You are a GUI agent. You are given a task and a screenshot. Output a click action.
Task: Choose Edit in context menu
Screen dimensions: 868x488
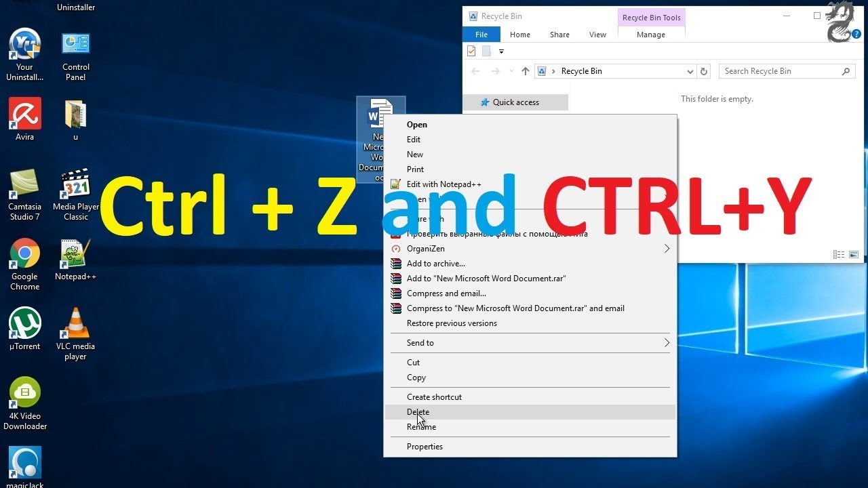point(530,140)
